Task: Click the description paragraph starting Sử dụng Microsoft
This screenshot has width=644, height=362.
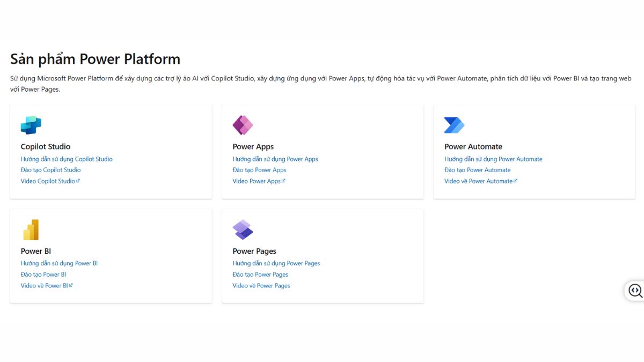Action: 321,84
